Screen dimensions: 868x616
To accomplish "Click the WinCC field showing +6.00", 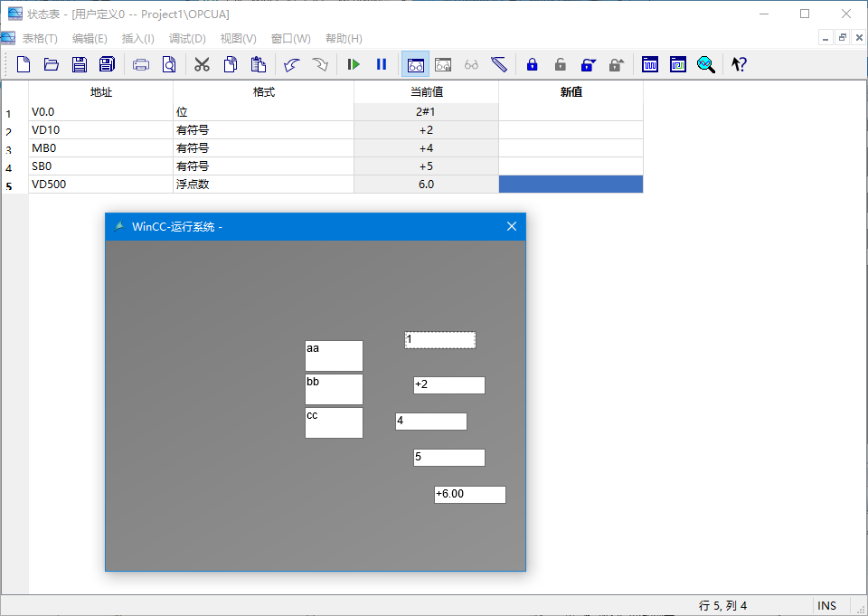I will (470, 495).
